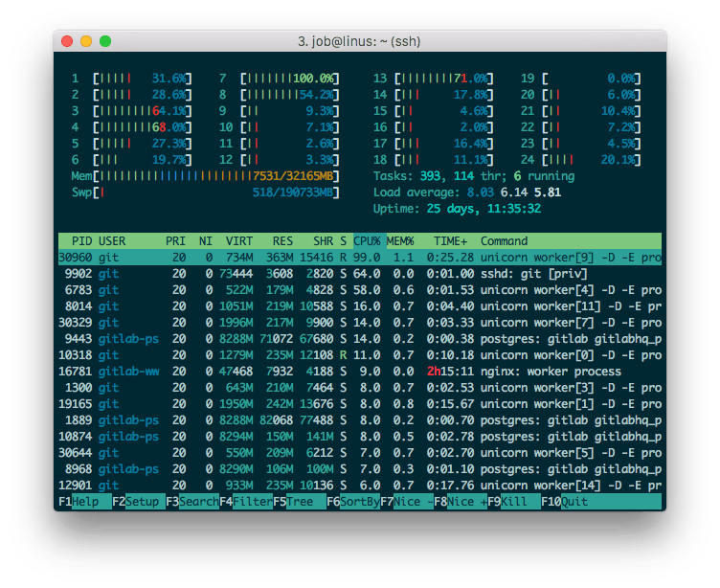This screenshot has height=588, width=720.
Task: Sort by the VIRT column header
Action: 239,241
